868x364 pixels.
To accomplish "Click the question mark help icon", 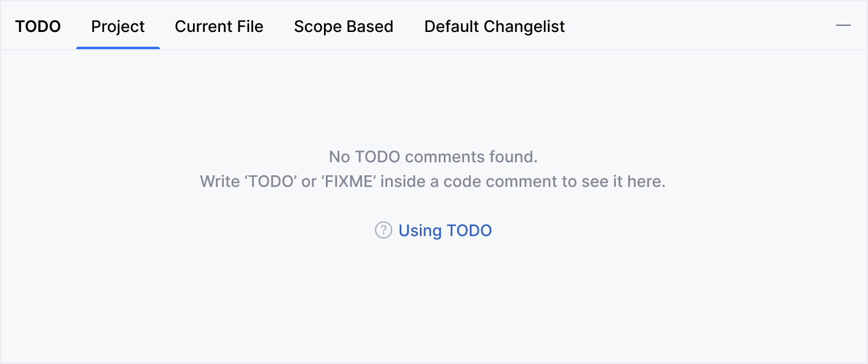I will coord(383,231).
